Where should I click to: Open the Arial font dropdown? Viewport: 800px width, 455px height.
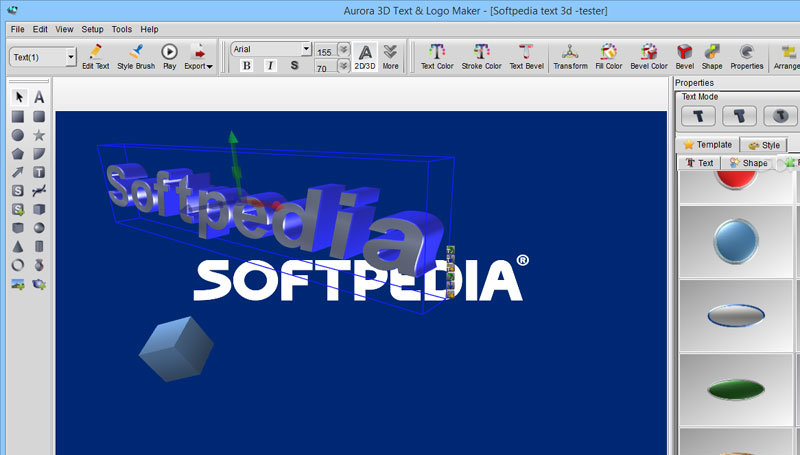click(x=306, y=49)
